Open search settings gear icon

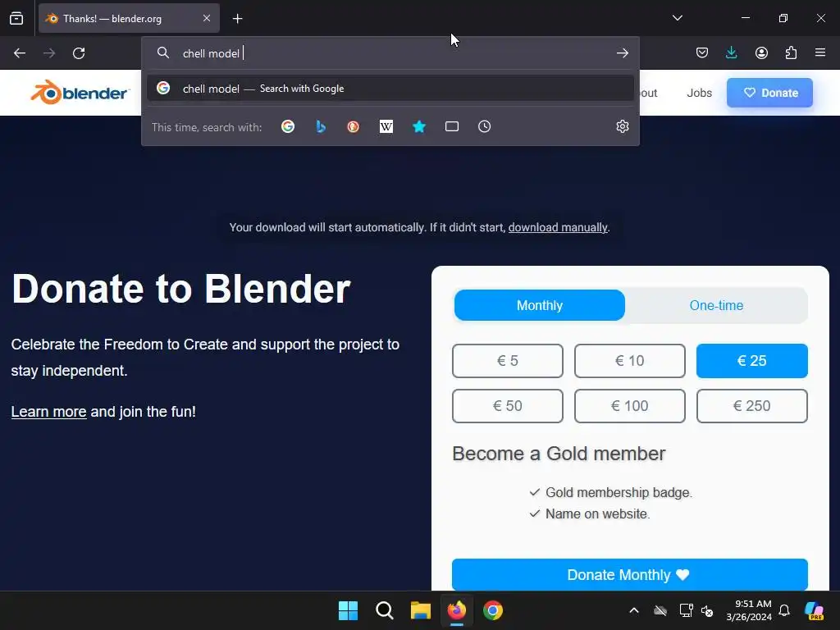click(x=623, y=126)
